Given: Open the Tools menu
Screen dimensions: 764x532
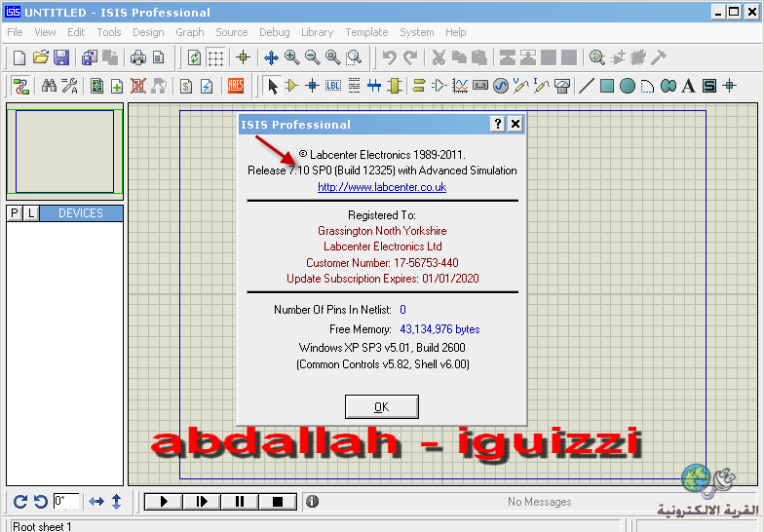Looking at the screenshot, I should [109, 32].
